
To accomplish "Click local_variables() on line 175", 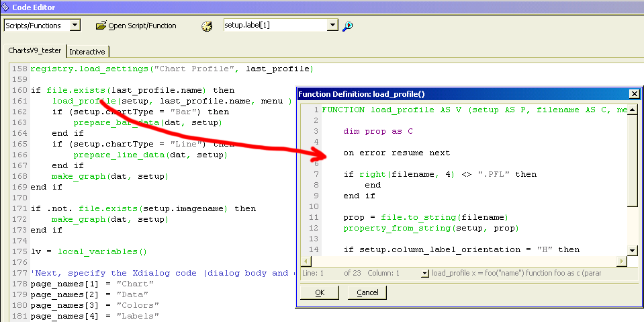I will (x=102, y=251).
